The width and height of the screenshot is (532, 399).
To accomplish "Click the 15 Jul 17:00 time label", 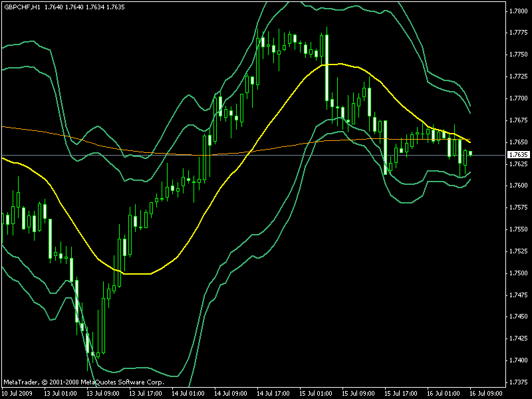I will pos(401,394).
